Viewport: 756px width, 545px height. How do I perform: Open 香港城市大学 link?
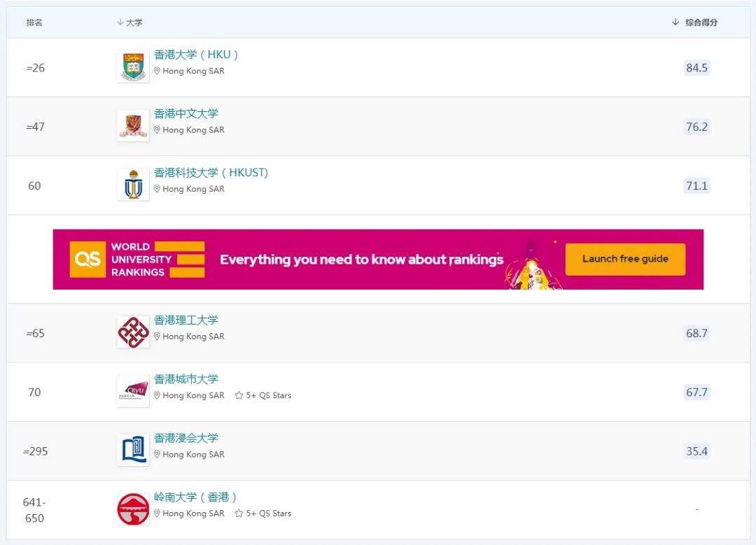point(186,379)
